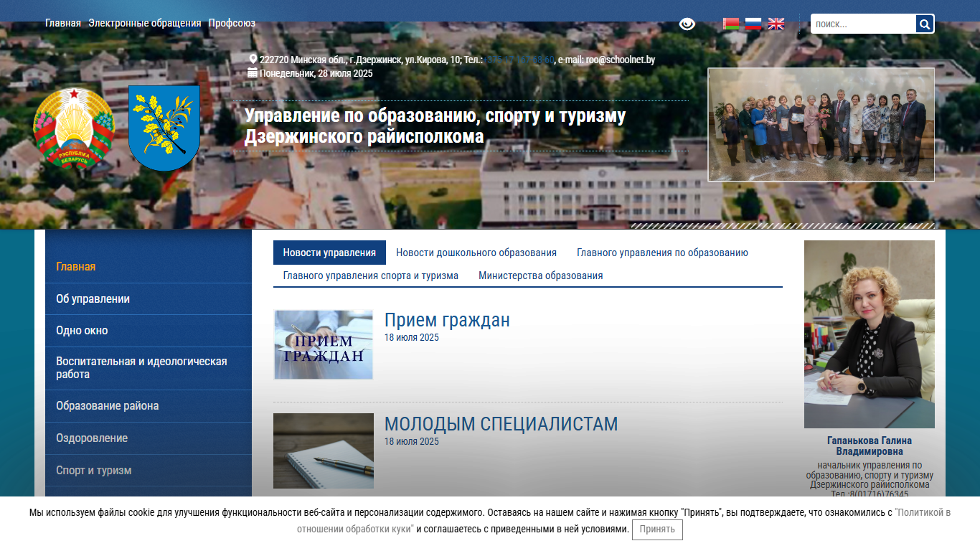Click the accessibility eye icon
Image resolution: width=980 pixels, height=551 pixels.
pyautogui.click(x=687, y=24)
